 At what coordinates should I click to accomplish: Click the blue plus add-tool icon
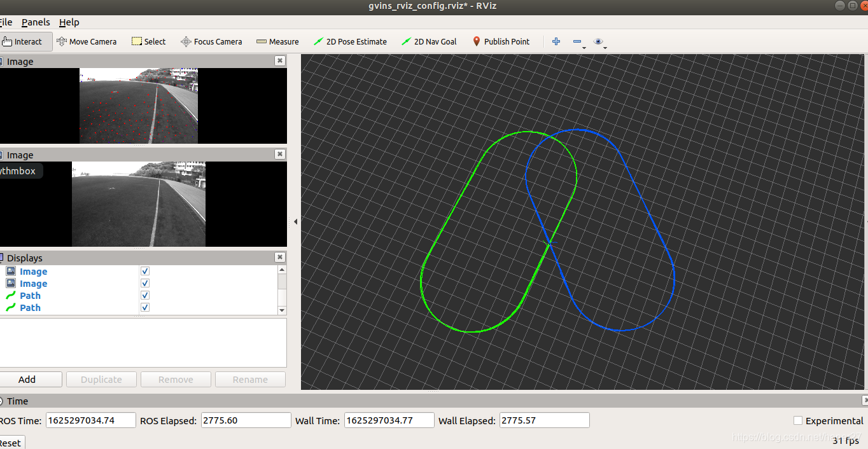(556, 41)
